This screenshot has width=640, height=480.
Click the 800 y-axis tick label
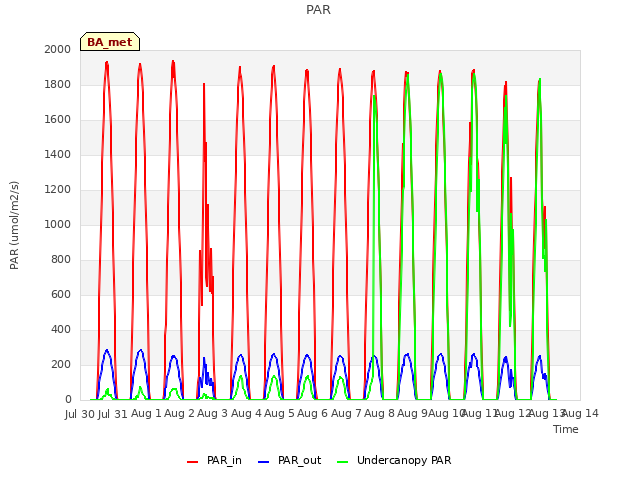(61, 260)
